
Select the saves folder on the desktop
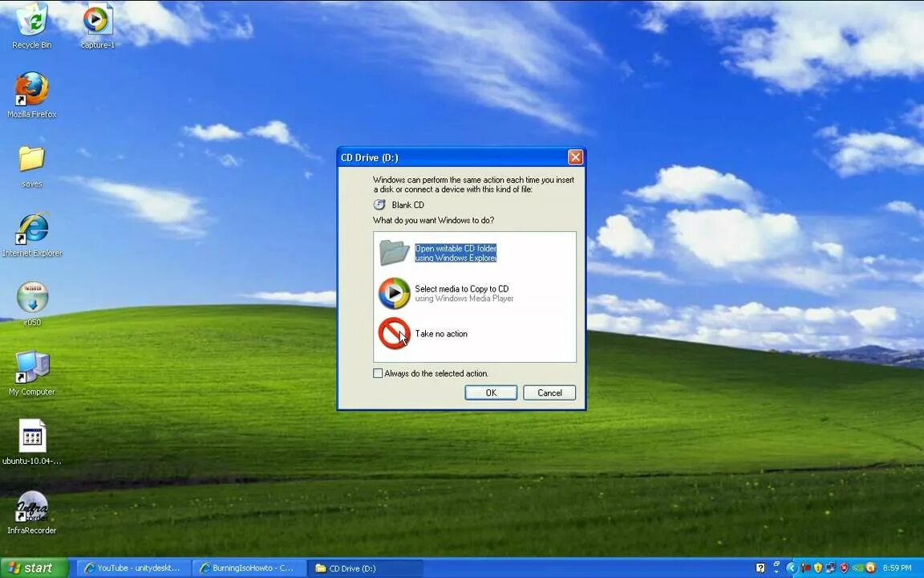pos(32,166)
